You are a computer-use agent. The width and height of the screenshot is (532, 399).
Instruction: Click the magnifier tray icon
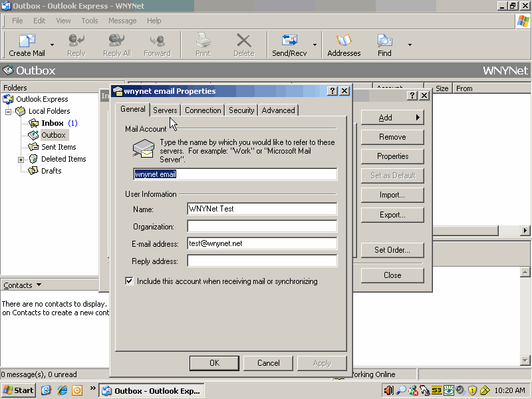[x=401, y=390]
